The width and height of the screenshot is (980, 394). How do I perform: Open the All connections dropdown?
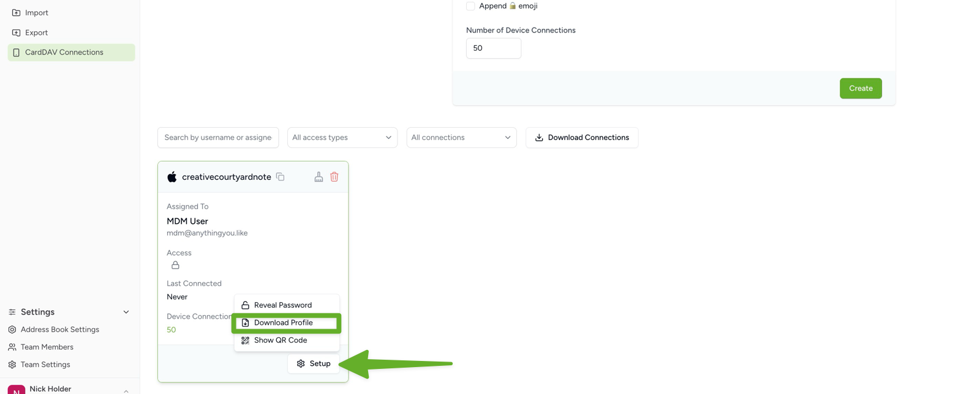click(461, 138)
